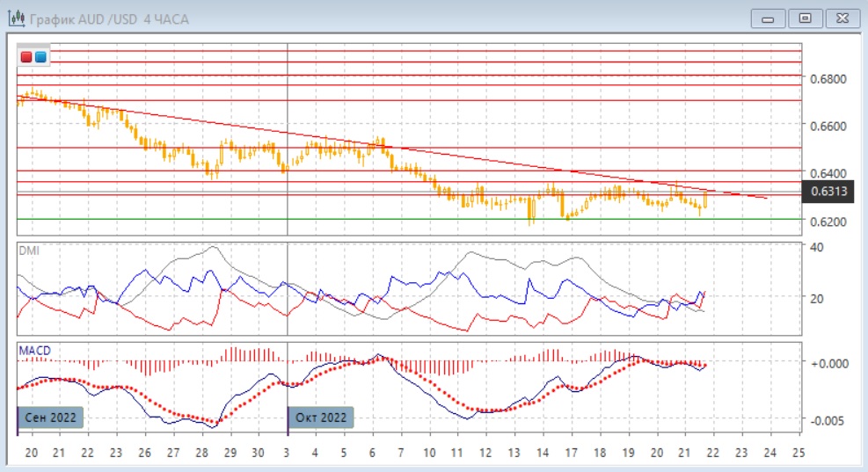Image resolution: width=868 pixels, height=472 pixels.
Task: Click the red square chart button
Action: pos(26,57)
